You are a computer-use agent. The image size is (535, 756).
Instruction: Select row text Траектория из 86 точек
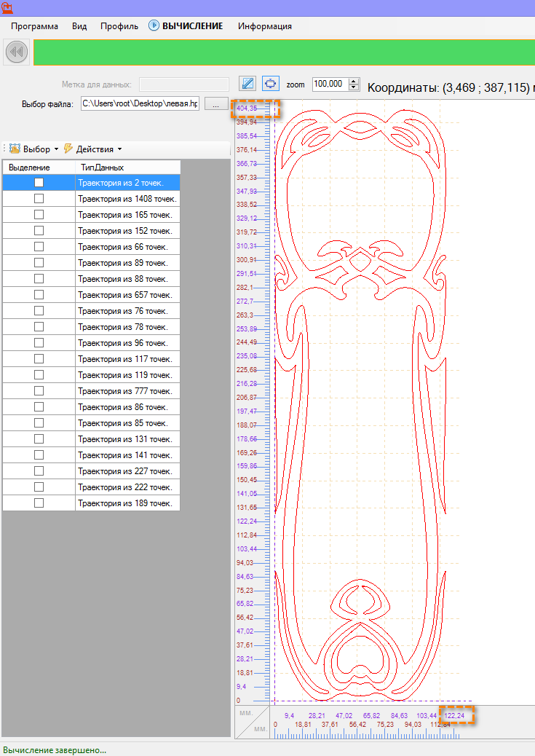(x=123, y=407)
